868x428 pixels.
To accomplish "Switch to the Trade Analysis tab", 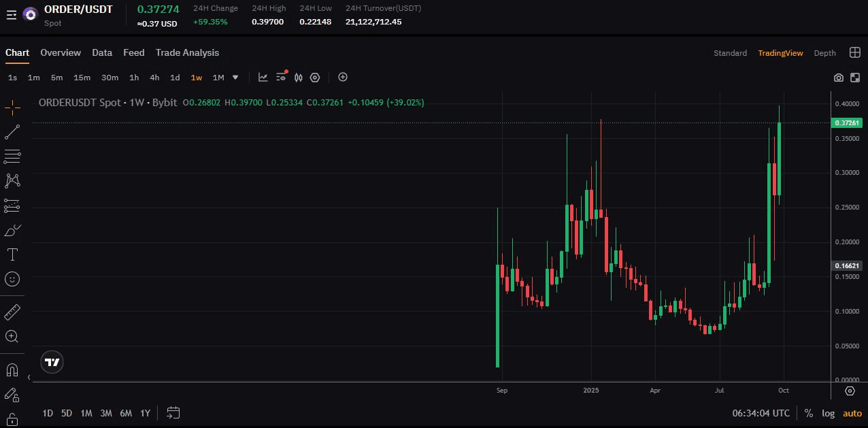I will coord(187,52).
